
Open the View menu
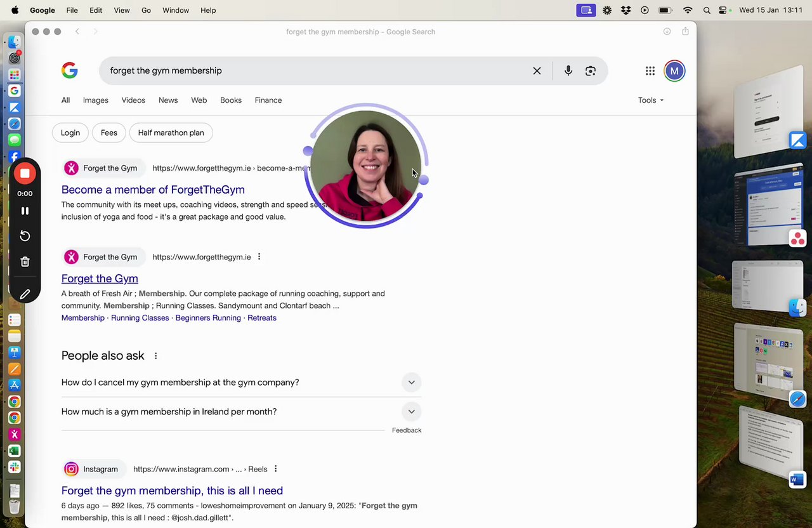(122, 10)
